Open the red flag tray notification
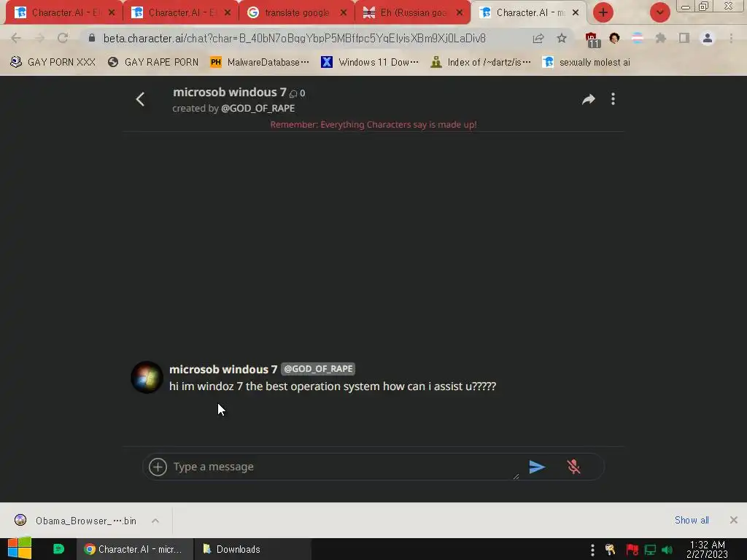 tap(632, 550)
